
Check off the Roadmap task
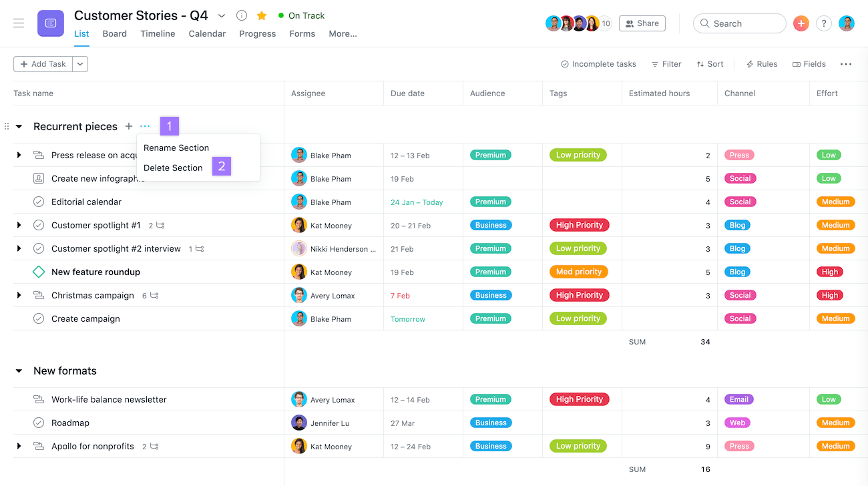pyautogui.click(x=39, y=423)
